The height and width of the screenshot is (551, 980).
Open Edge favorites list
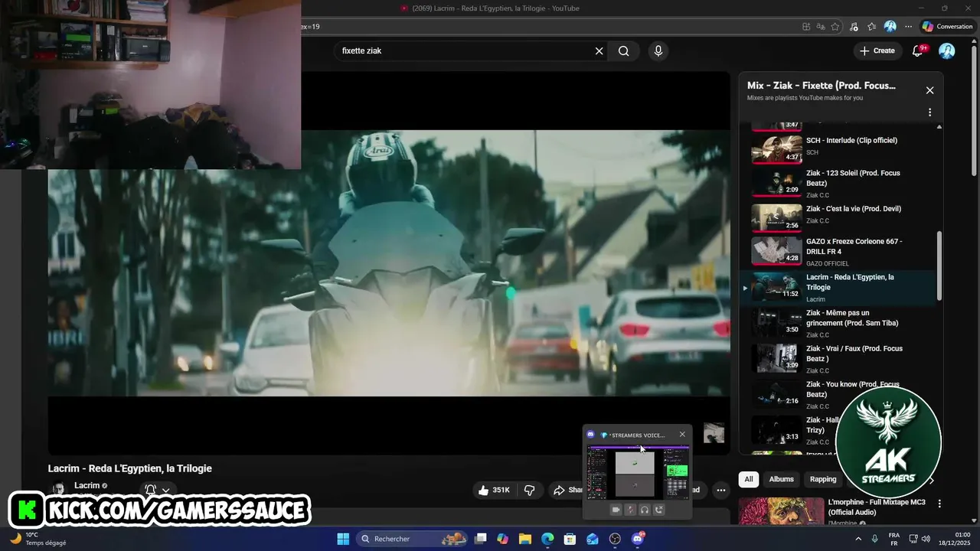tap(871, 26)
